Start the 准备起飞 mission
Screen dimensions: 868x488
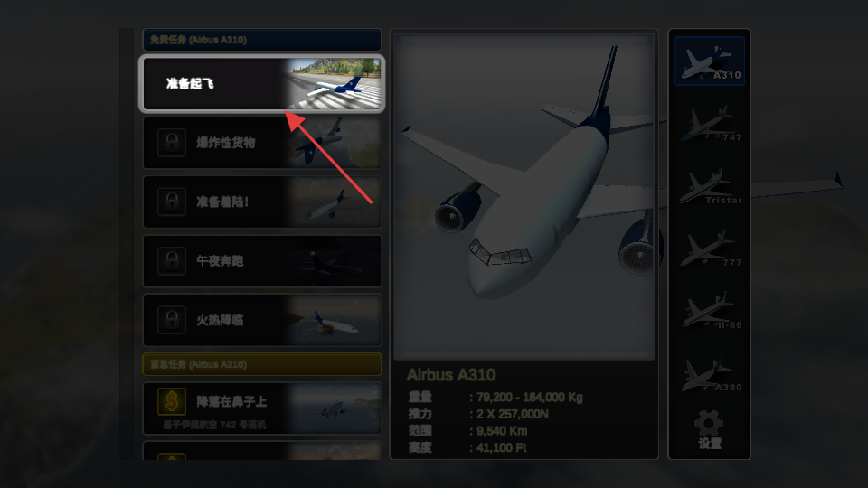[x=262, y=83]
